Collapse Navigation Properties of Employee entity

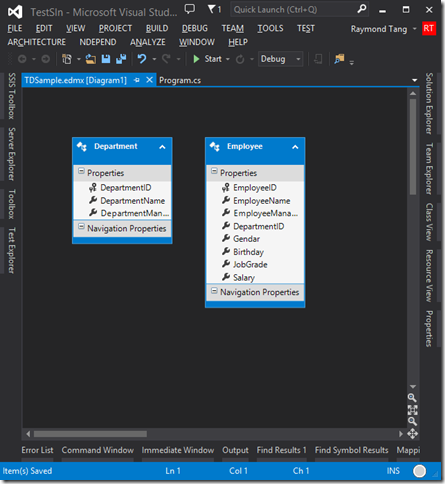(x=214, y=290)
